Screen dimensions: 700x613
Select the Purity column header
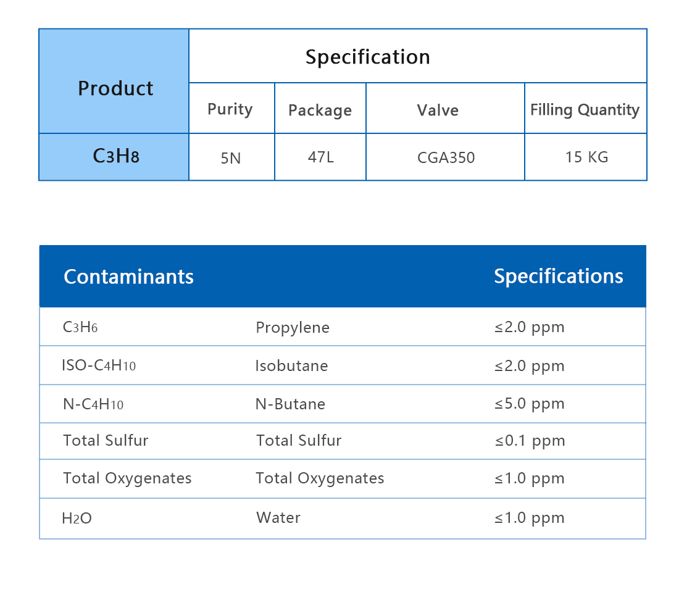pos(230,109)
